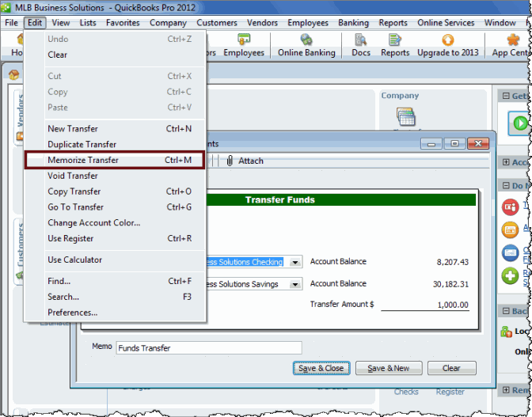The image size is (532, 417).
Task: Open the Checks link on Home page
Action: coord(406,392)
